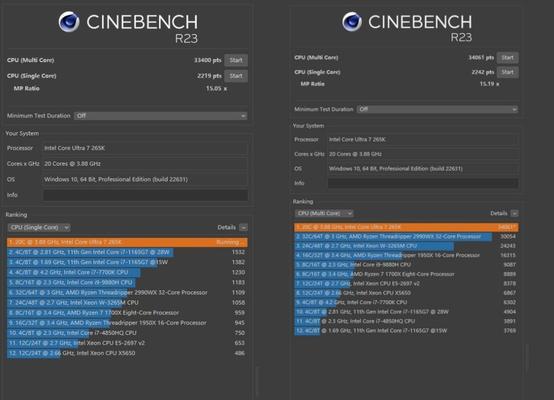Image resolution: width=554 pixels, height=400 pixels.
Task: Select i7-7700K row scoring 6302
Action: click(x=406, y=302)
